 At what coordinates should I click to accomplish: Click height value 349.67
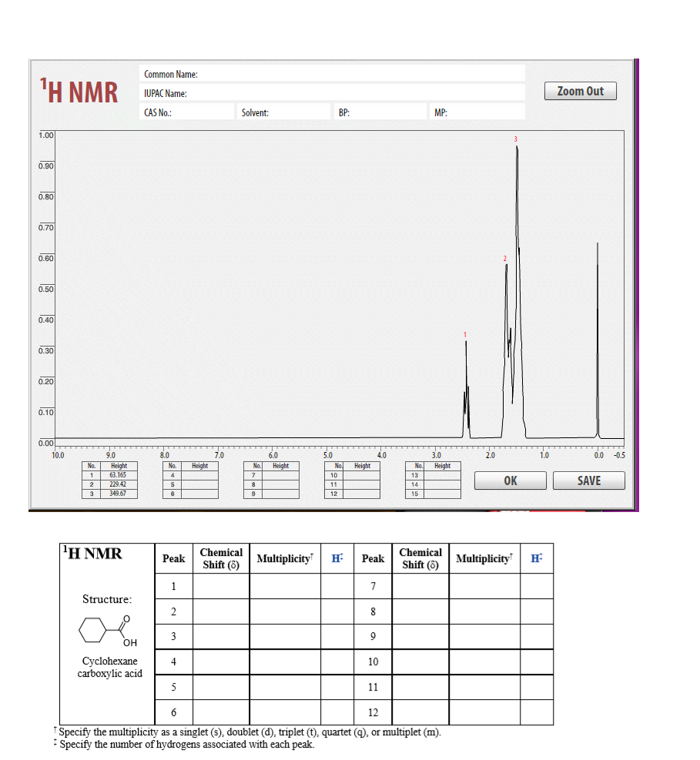(x=117, y=494)
